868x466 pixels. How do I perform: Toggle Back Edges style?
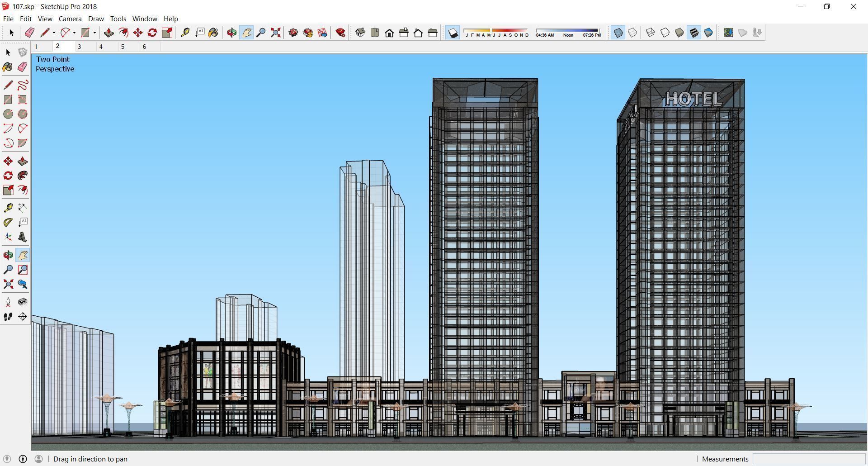coord(632,33)
